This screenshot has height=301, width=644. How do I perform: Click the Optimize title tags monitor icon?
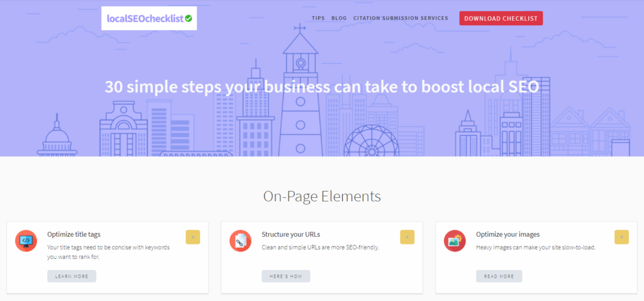26,241
